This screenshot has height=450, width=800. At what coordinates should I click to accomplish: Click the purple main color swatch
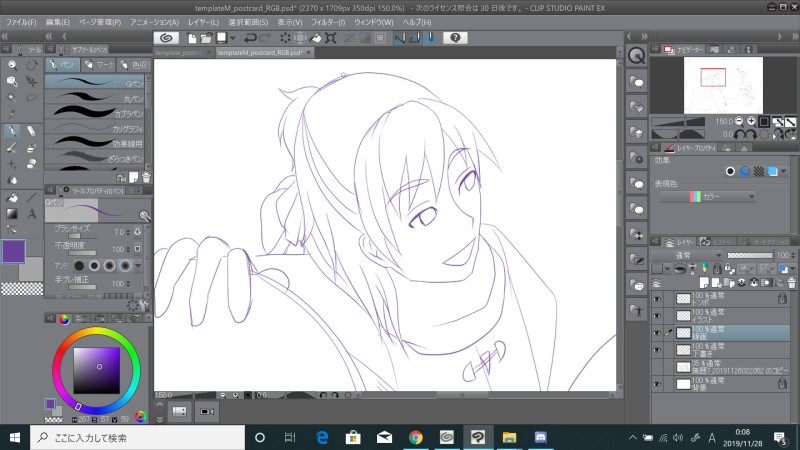[x=13, y=251]
